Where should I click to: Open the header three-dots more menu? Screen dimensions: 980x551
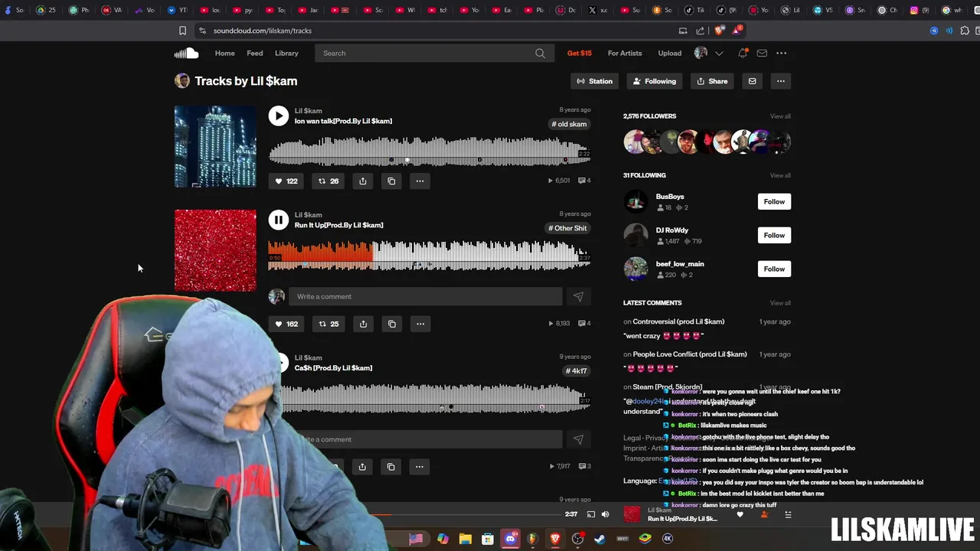(781, 53)
